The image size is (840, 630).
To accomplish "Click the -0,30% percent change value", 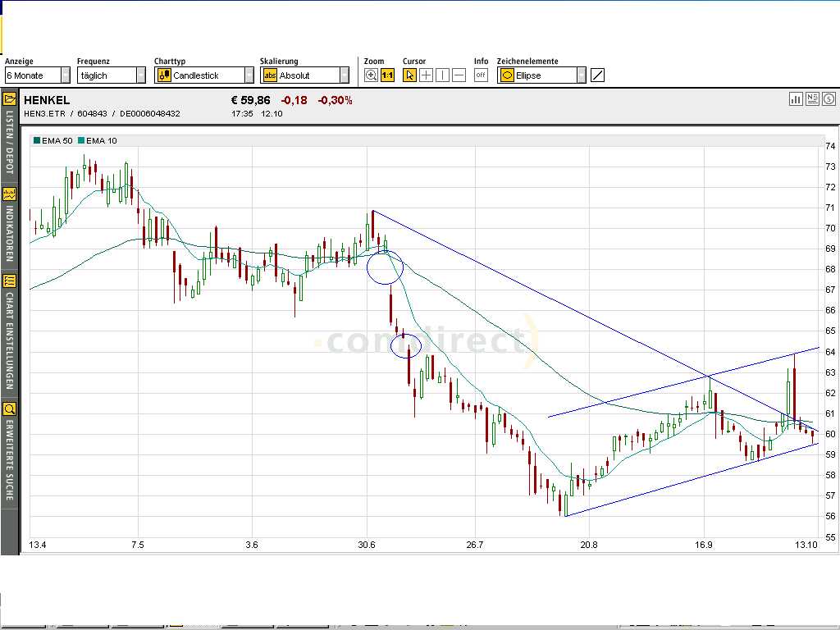I will pyautogui.click(x=335, y=100).
